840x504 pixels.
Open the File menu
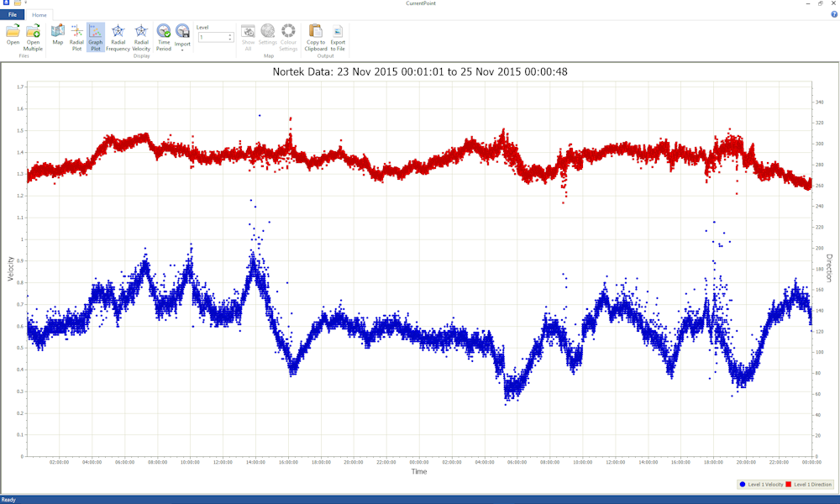pos(13,14)
